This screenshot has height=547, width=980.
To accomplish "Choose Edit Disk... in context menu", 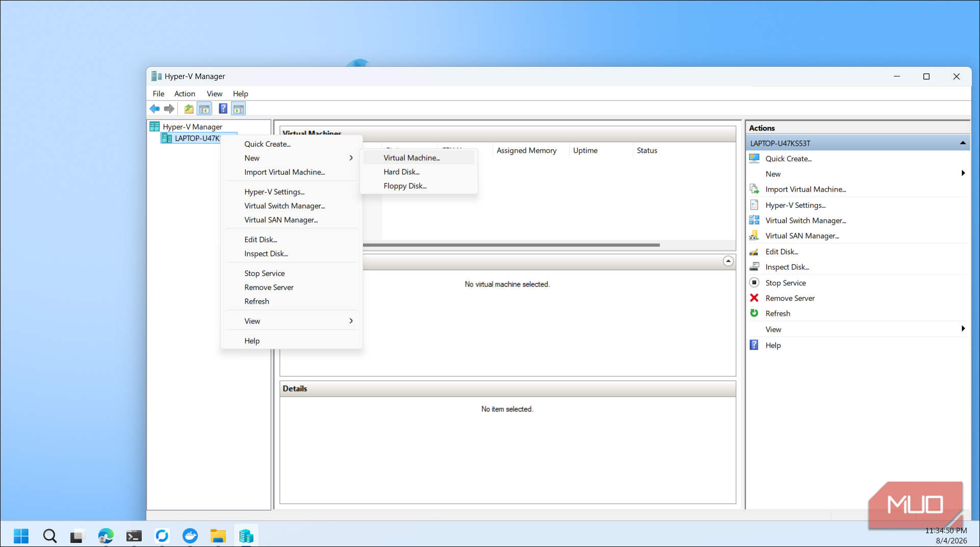I will 292,240.
